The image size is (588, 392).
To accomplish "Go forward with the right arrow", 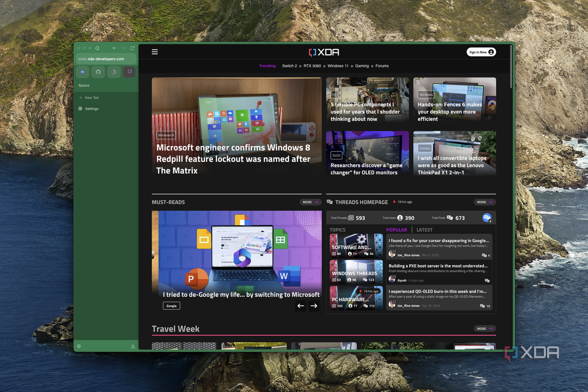I will click(x=124, y=48).
